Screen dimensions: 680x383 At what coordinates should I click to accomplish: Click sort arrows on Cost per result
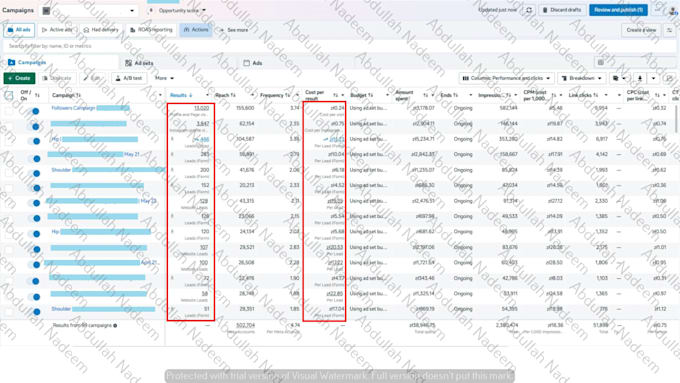tap(335, 95)
